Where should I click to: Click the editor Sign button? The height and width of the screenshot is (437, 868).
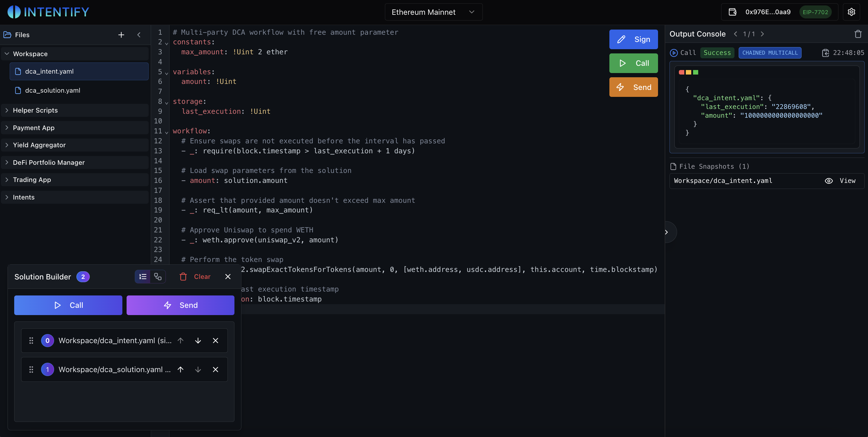coord(634,40)
